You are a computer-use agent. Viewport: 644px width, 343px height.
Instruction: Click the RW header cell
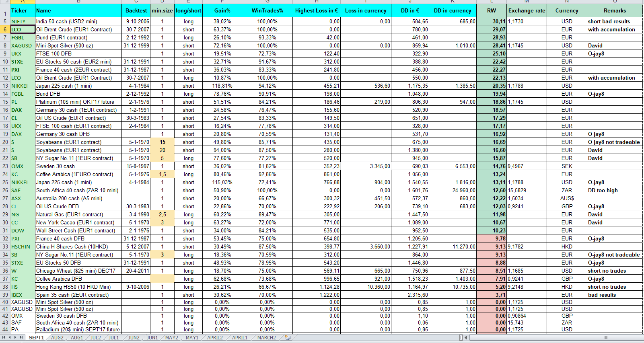492,10
